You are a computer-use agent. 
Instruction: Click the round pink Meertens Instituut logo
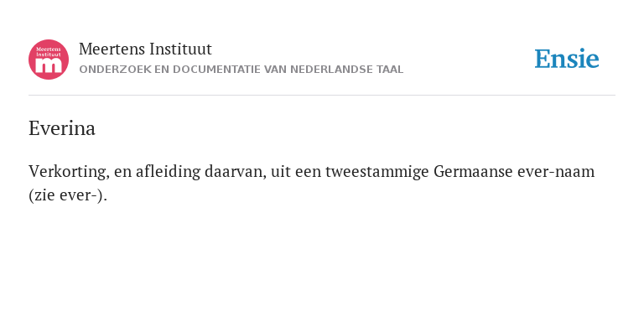(49, 60)
